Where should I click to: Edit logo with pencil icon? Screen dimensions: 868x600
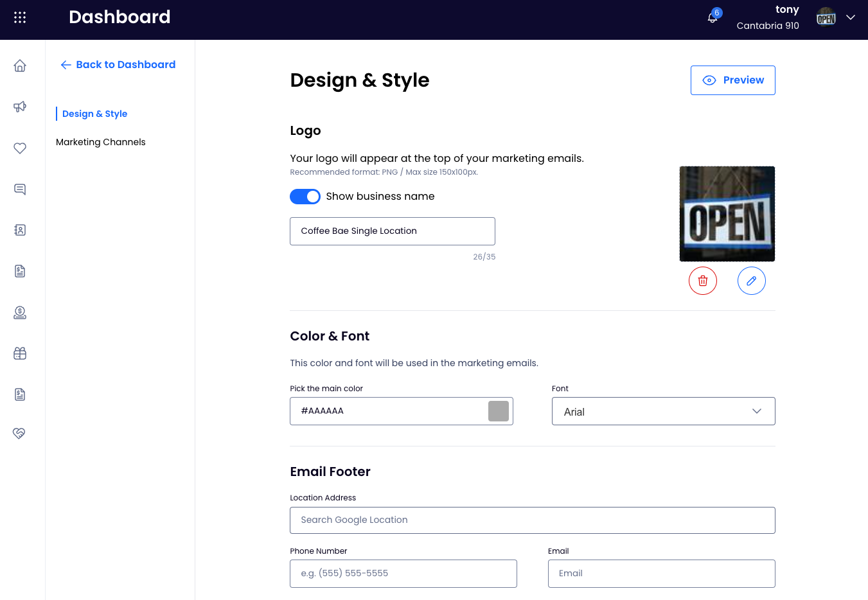[752, 281]
